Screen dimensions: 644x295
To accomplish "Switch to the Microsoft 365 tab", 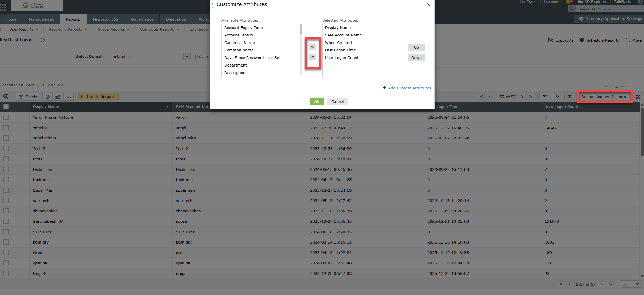I will point(105,19).
